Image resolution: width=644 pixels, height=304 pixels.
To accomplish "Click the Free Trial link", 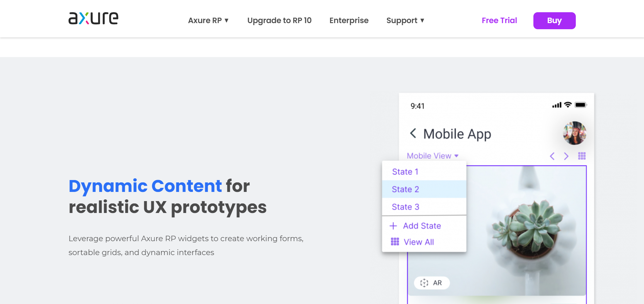I will [499, 20].
